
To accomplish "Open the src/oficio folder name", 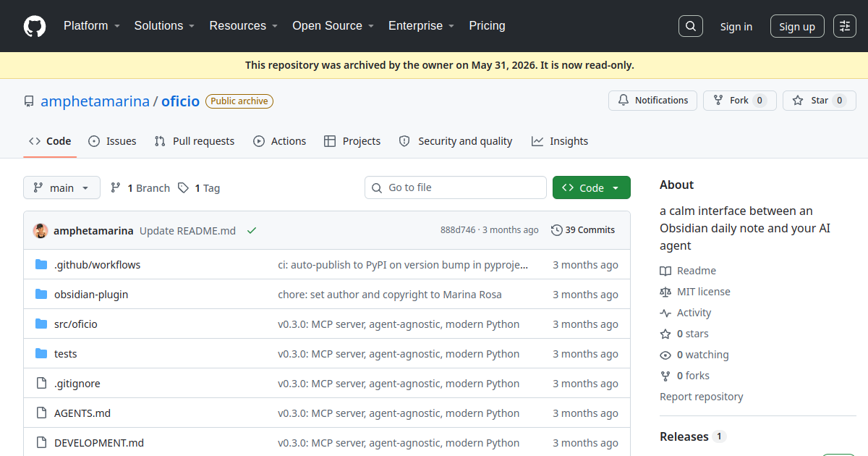I will pos(76,324).
